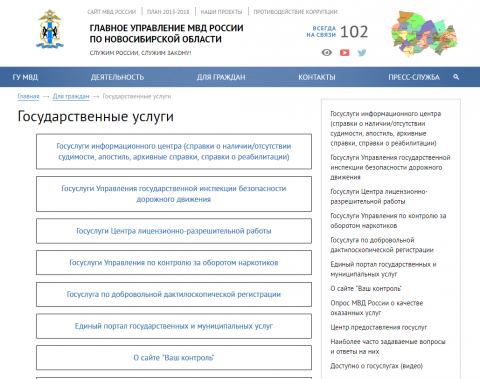Open sidebar link about road safety inspection services
The width and height of the screenshot is (480, 379).
[x=390, y=167]
